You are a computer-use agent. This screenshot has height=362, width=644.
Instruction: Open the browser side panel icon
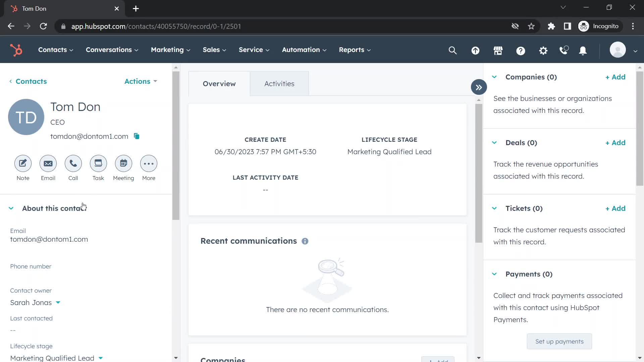click(x=568, y=26)
